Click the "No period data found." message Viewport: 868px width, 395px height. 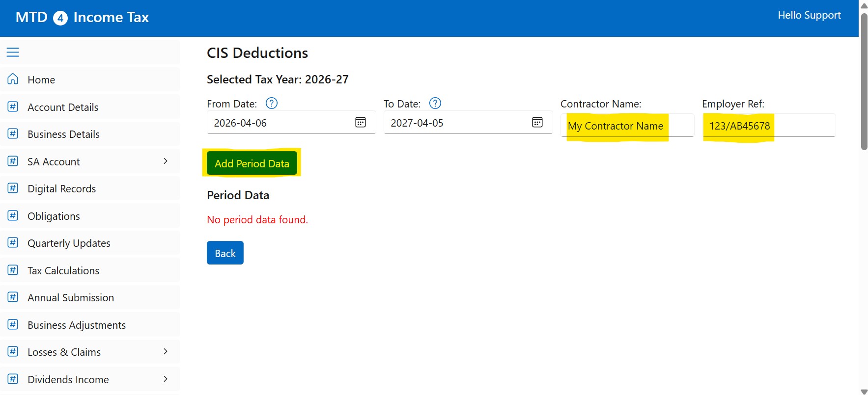[x=257, y=220]
